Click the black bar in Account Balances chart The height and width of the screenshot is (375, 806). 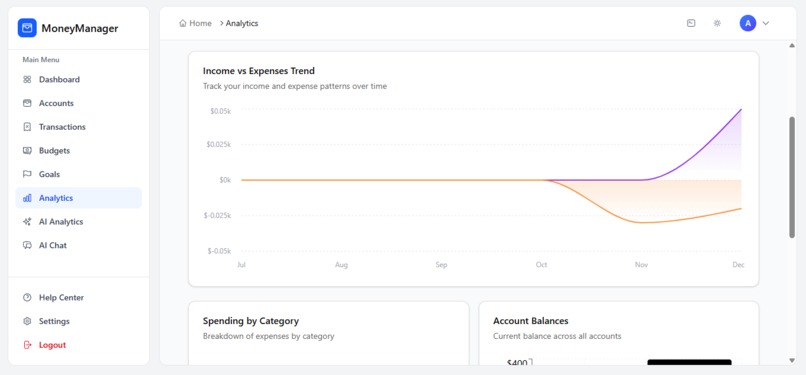pos(689,363)
